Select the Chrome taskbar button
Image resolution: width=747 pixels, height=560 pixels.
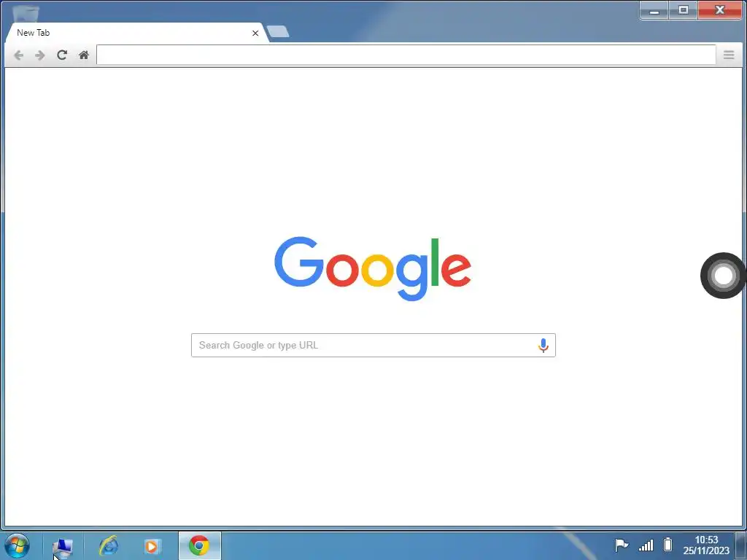tap(200, 545)
